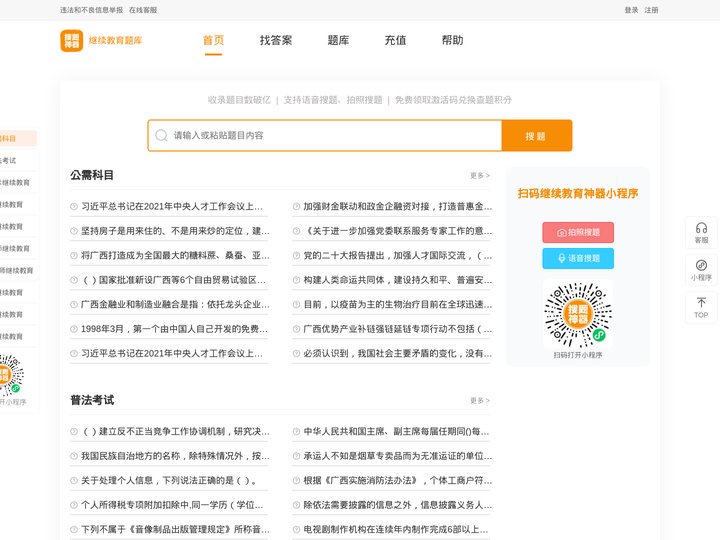Expand 更多 in 普法考试 section
This screenshot has width=720, height=540.
(480, 400)
